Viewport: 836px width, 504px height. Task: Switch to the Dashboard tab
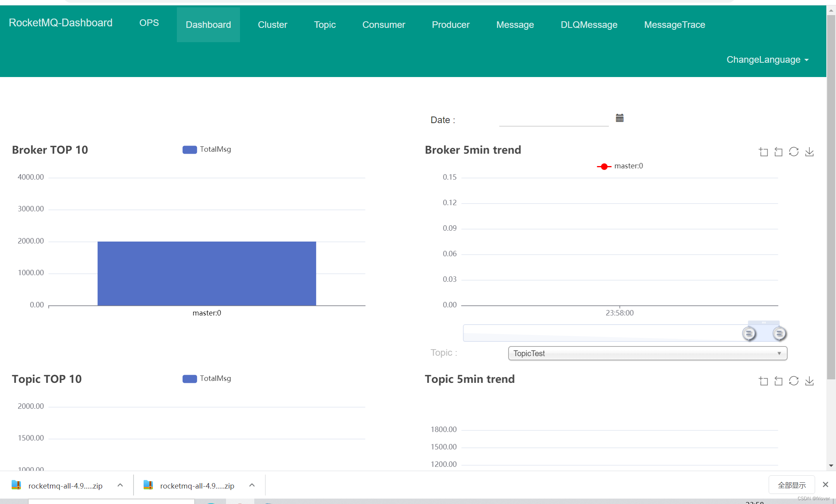coord(208,25)
